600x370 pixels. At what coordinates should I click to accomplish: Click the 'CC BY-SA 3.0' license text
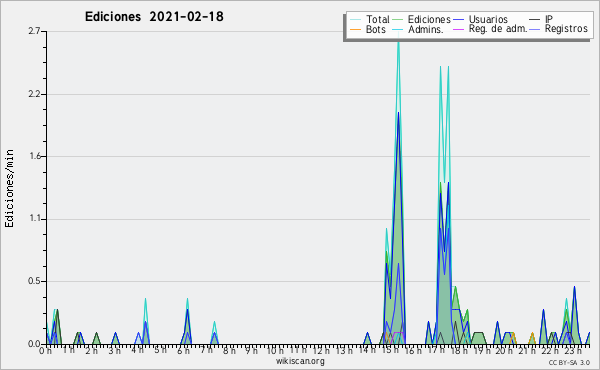point(569,363)
